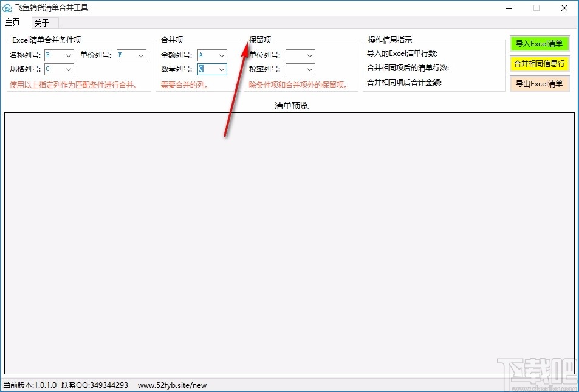Click inside the 名称列号 field showing B
579x392 pixels.
pyautogui.click(x=55, y=55)
